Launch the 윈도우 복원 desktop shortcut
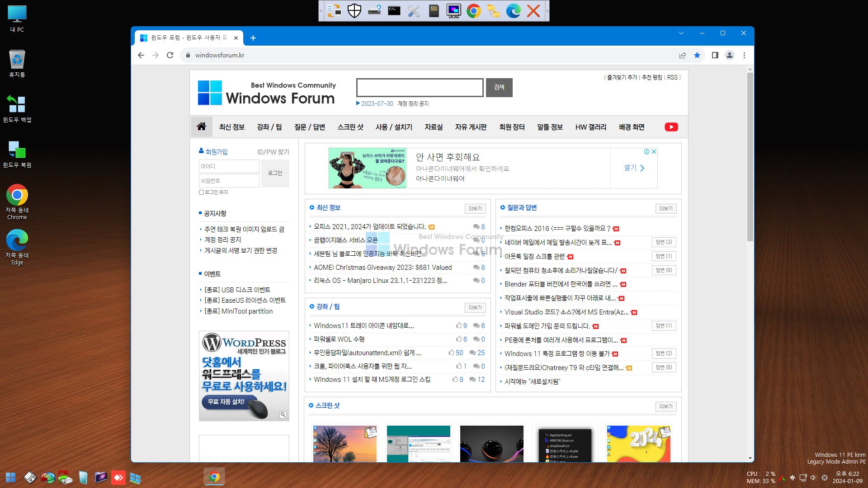The height and width of the screenshot is (488, 868). pyautogui.click(x=17, y=154)
